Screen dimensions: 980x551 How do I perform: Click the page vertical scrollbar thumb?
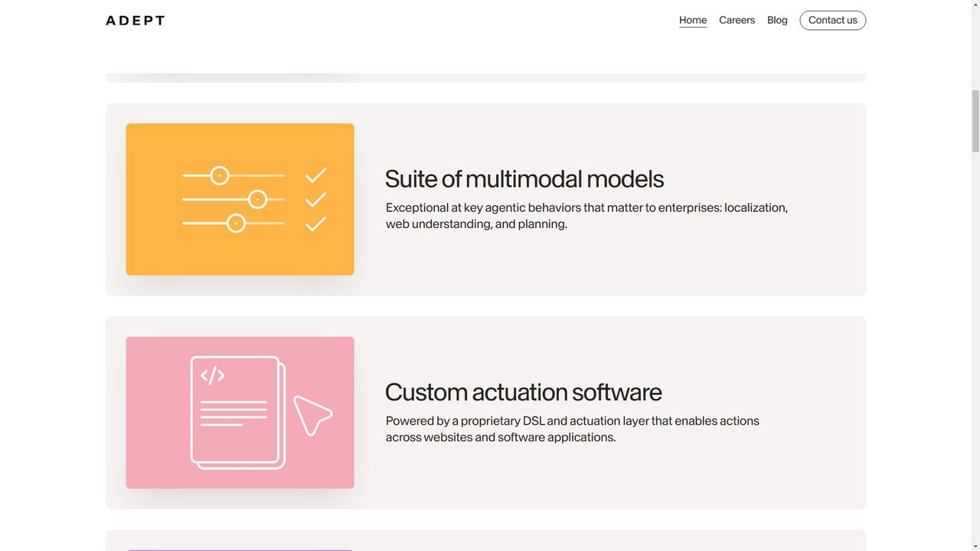pyautogui.click(x=975, y=120)
